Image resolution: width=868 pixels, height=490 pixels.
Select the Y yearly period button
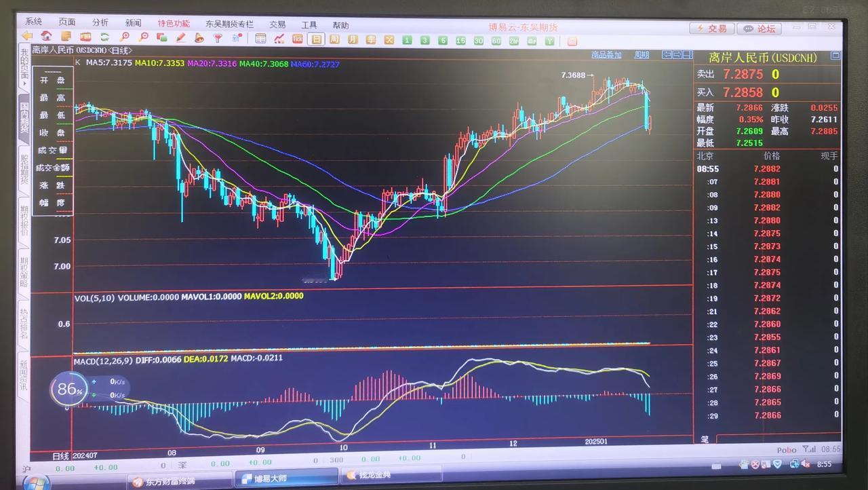coord(549,41)
